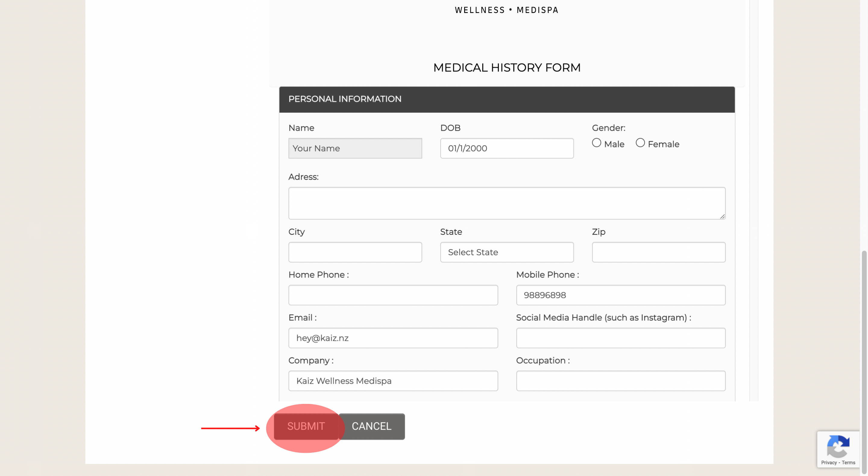Click the Adress: label
868x476 pixels.
[x=303, y=177]
